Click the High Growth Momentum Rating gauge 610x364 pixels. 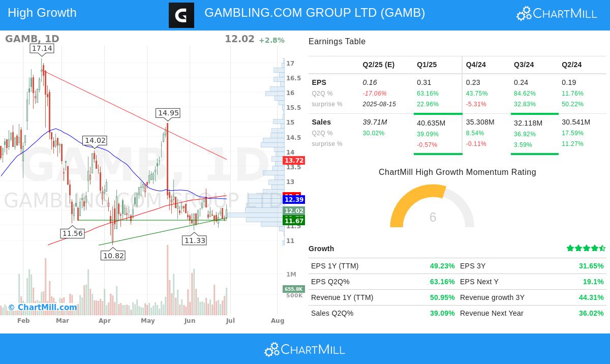tap(432, 206)
